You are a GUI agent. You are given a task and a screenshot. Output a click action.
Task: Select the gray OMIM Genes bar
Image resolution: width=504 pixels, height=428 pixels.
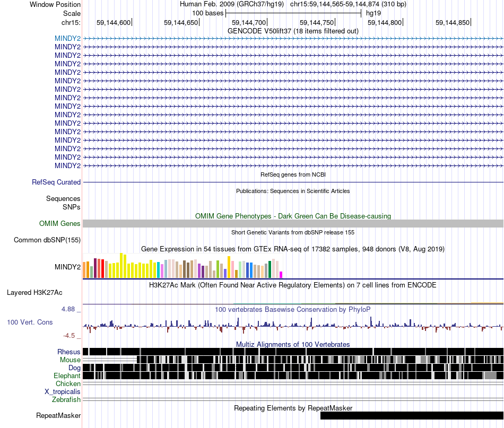293,224
